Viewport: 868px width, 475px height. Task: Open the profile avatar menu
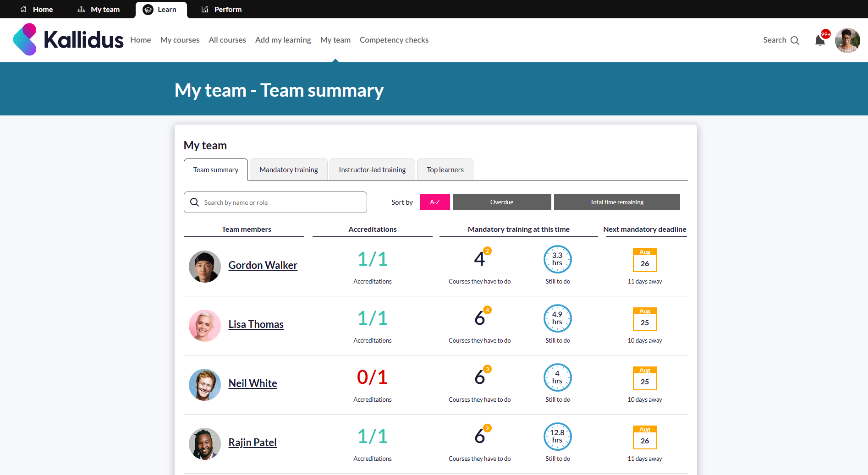tap(847, 40)
